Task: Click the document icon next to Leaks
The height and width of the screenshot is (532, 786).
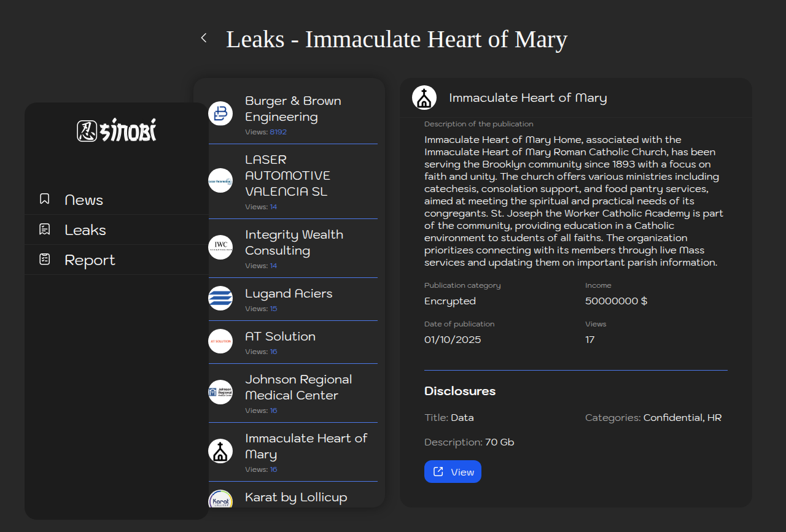Action: tap(45, 229)
